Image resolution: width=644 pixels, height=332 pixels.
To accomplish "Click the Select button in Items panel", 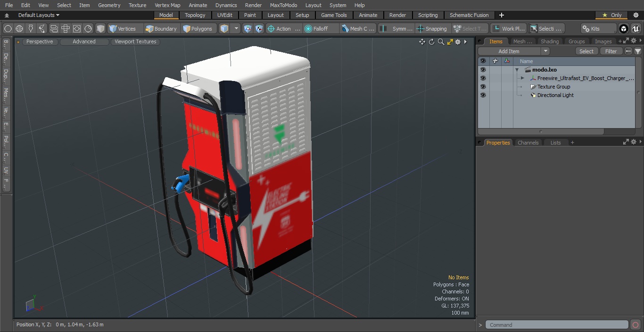I will [586, 51].
